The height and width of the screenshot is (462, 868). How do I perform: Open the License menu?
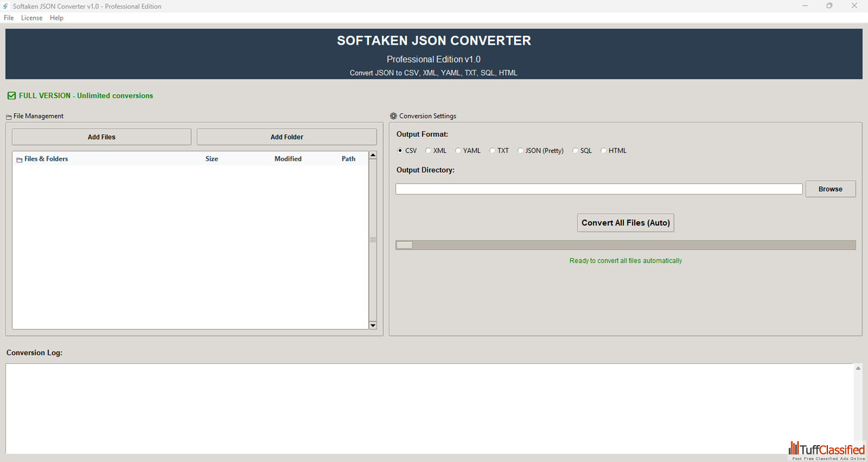(x=32, y=18)
